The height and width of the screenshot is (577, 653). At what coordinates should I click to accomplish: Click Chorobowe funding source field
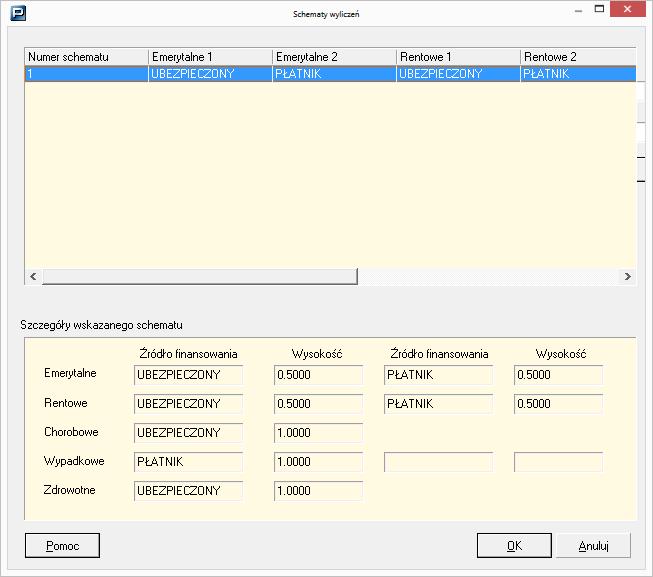click(x=188, y=433)
